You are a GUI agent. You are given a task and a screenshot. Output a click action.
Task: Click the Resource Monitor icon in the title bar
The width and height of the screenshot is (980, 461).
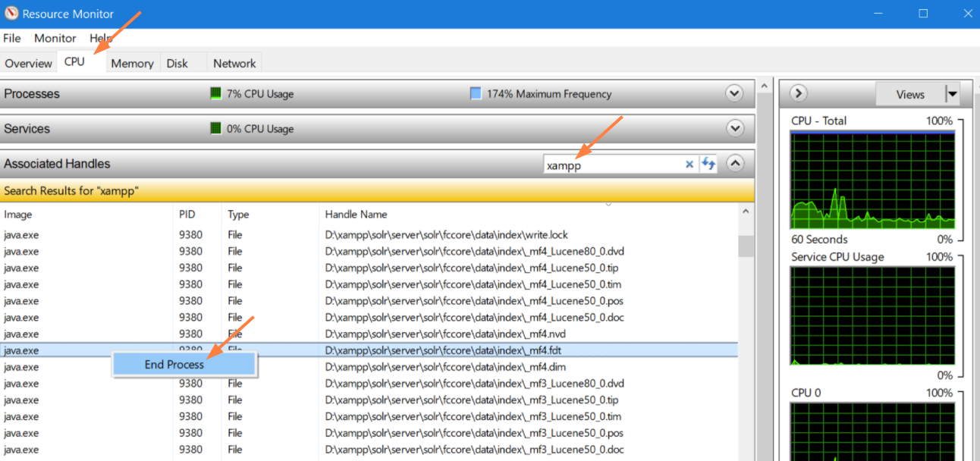[x=11, y=13]
